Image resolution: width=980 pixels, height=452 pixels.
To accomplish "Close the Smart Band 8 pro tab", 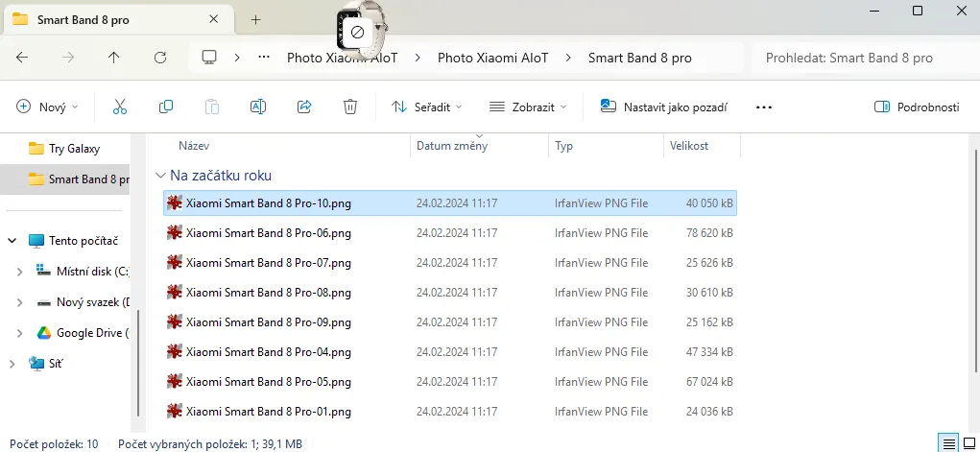I will coord(213,19).
